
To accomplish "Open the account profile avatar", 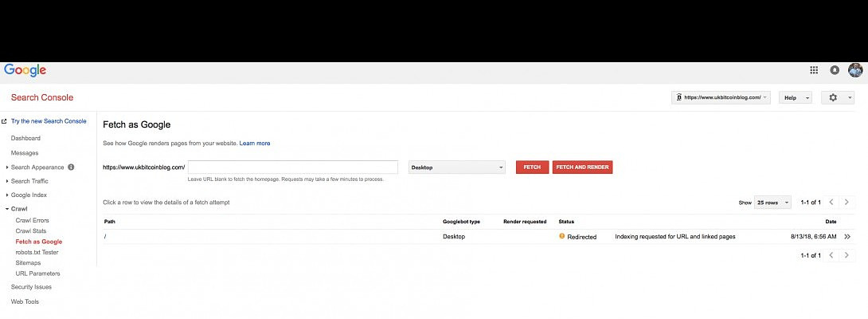I will click(x=855, y=70).
